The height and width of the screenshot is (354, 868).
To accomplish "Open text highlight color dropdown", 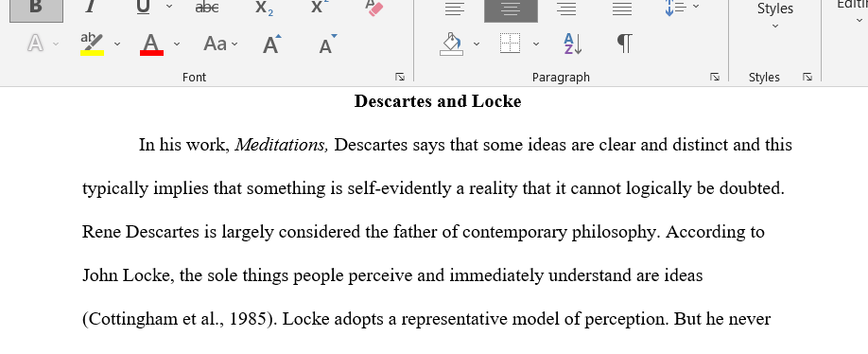I will pyautogui.click(x=117, y=44).
